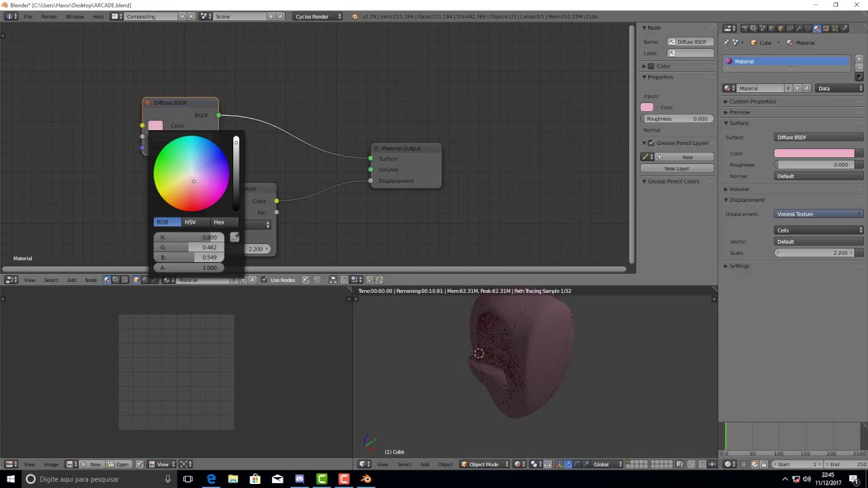This screenshot has width=868, height=488.
Task: Click the eyedropper icon in color picker
Action: tap(235, 237)
